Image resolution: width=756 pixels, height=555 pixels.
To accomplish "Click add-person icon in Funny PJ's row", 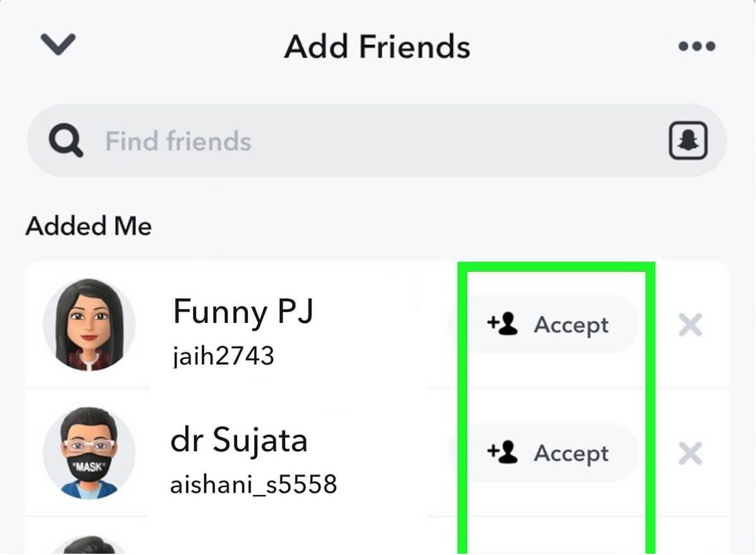I will 503,324.
